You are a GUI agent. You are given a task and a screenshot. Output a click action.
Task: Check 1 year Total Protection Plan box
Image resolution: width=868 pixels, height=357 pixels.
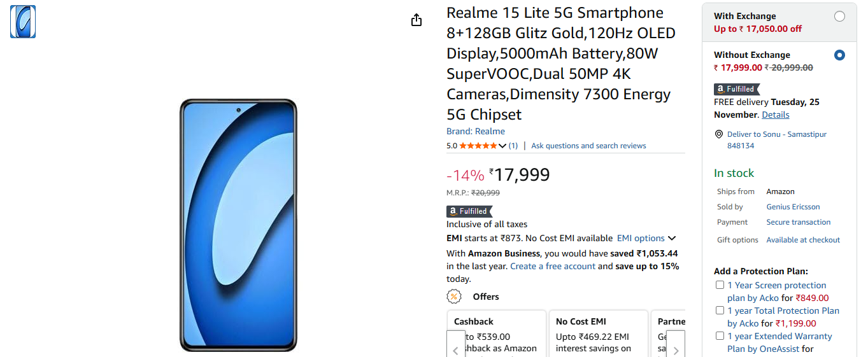pos(720,311)
